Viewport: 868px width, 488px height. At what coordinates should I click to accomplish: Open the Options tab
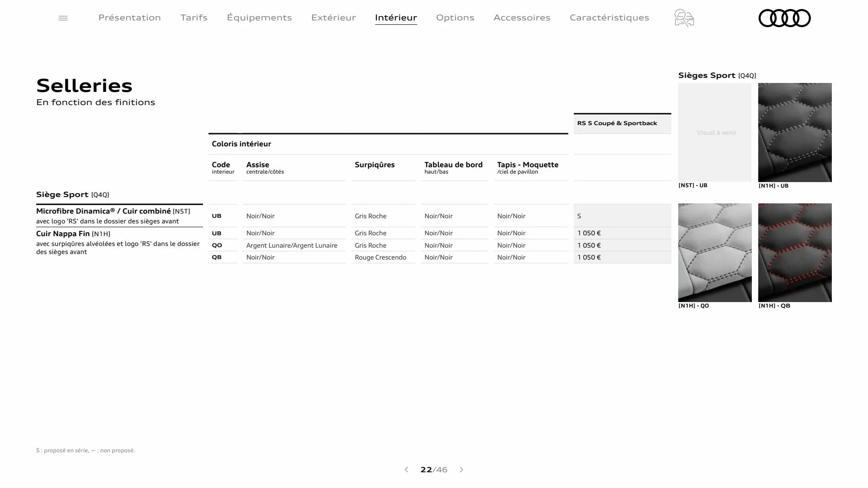[455, 17]
